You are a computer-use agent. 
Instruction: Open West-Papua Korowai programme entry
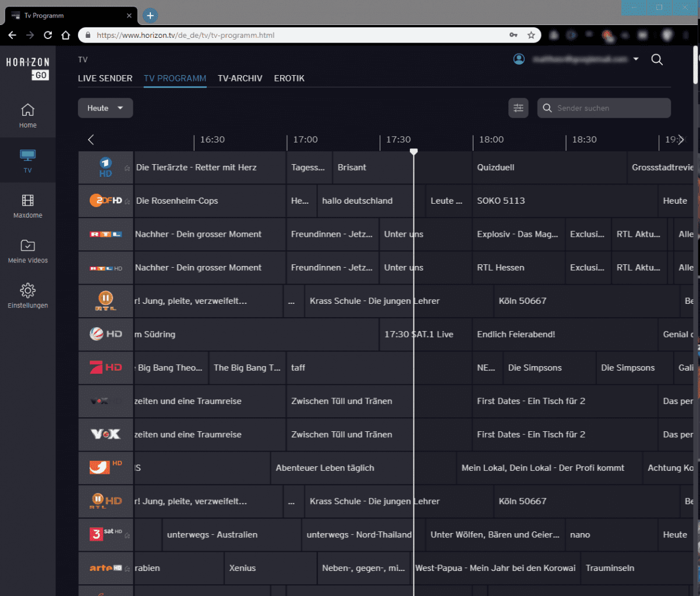495,567
